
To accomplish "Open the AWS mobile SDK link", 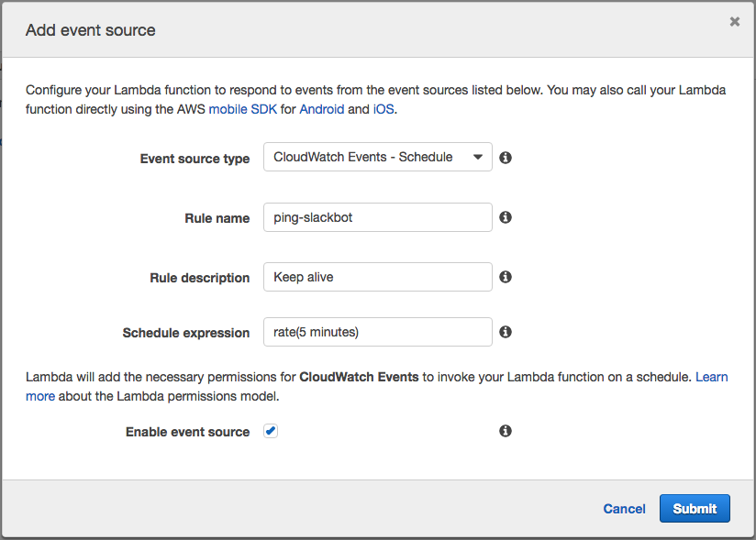I will (x=240, y=108).
